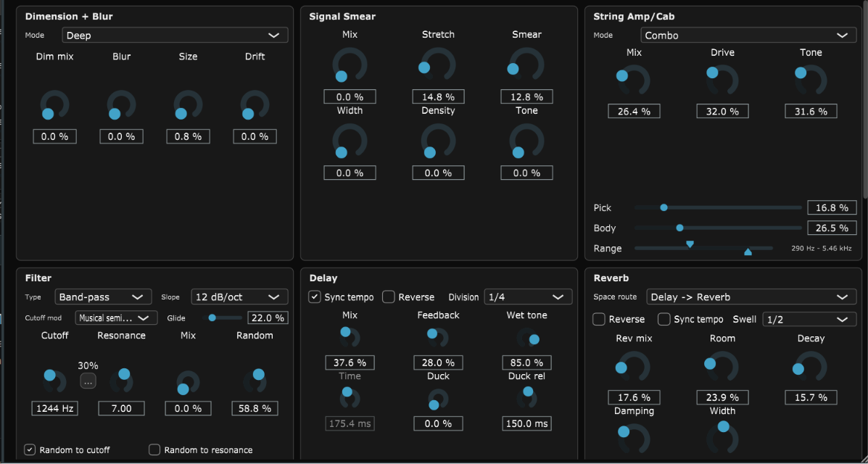
Task: Open the Slope dropdown showing 12 dB/oct
Action: [240, 297]
